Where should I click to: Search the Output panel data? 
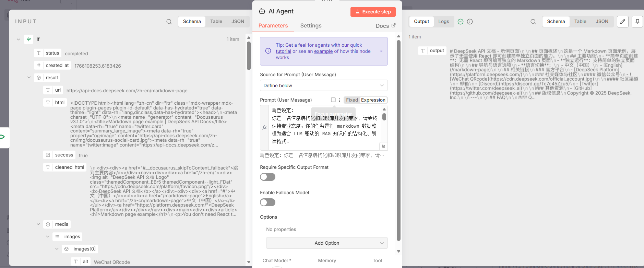tap(533, 22)
